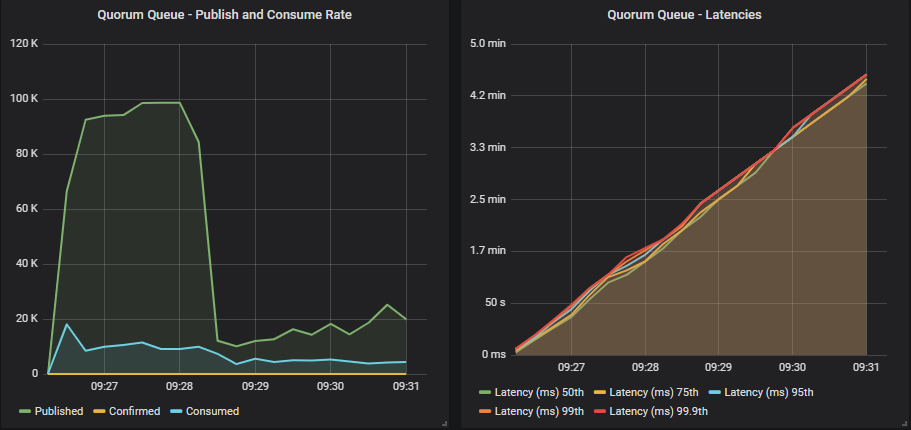
Task: Click the green Published color line icon
Action: point(24,411)
